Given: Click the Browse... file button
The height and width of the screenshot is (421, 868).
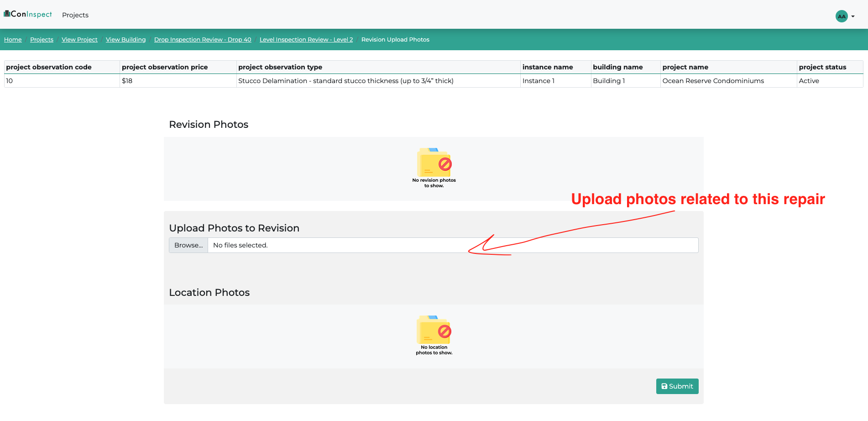Looking at the screenshot, I should point(188,245).
